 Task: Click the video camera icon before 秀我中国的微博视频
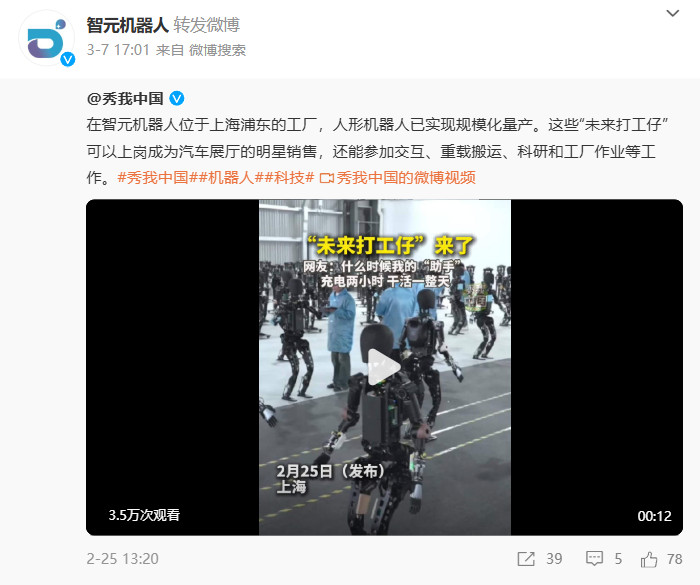click(x=326, y=178)
